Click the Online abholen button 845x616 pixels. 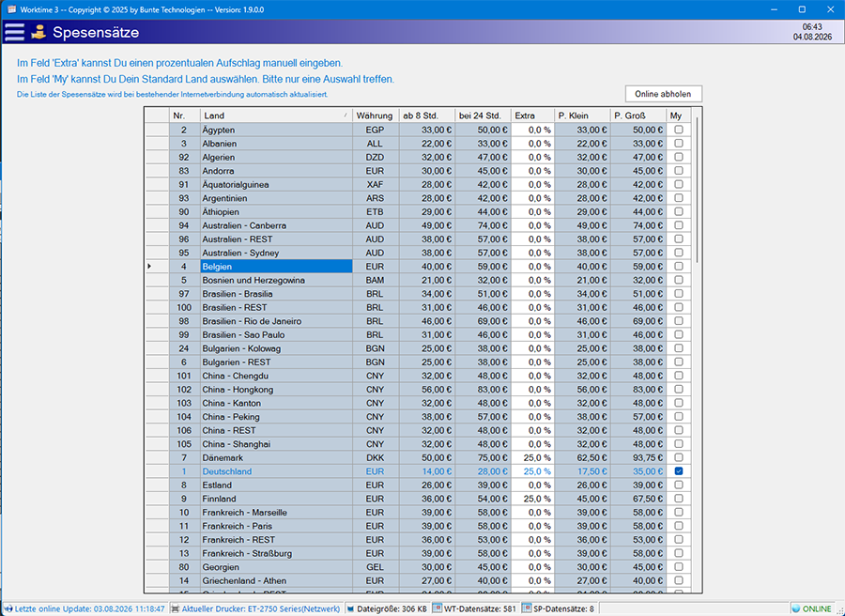tap(664, 94)
